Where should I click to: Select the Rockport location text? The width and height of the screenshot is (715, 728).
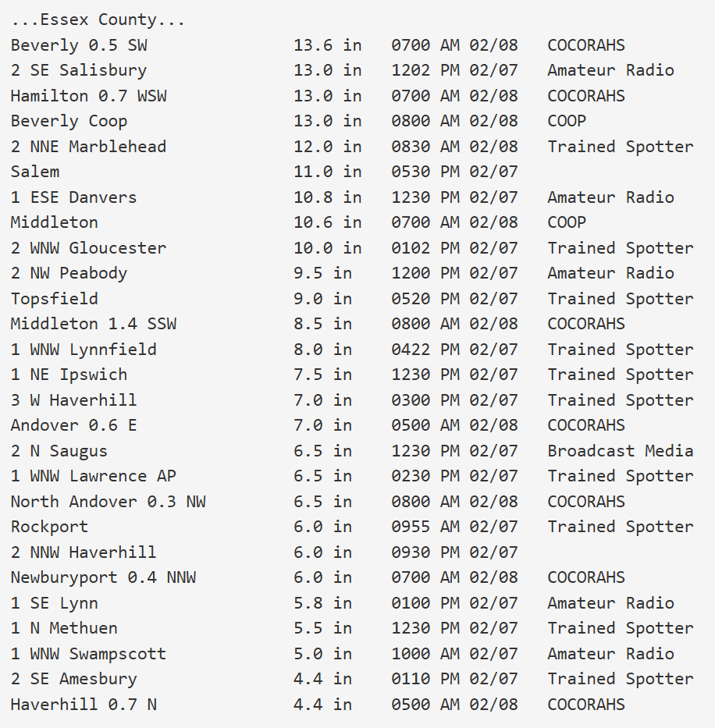(x=49, y=527)
